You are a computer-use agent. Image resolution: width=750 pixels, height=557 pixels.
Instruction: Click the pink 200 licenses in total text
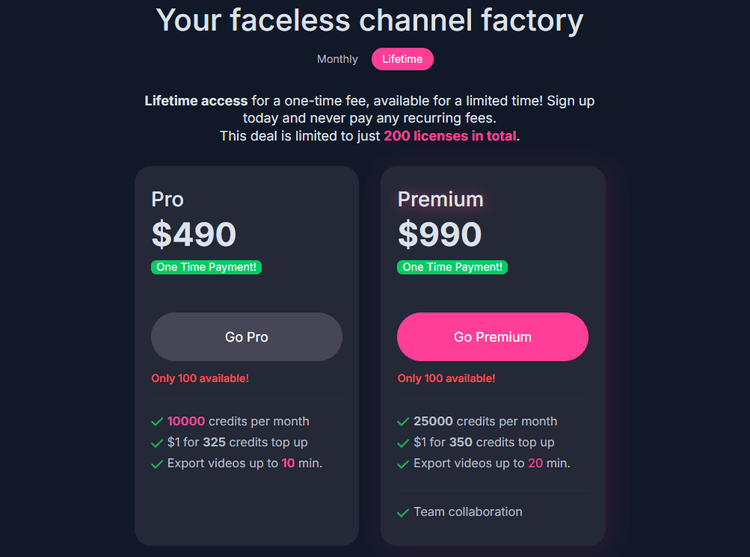pos(450,136)
